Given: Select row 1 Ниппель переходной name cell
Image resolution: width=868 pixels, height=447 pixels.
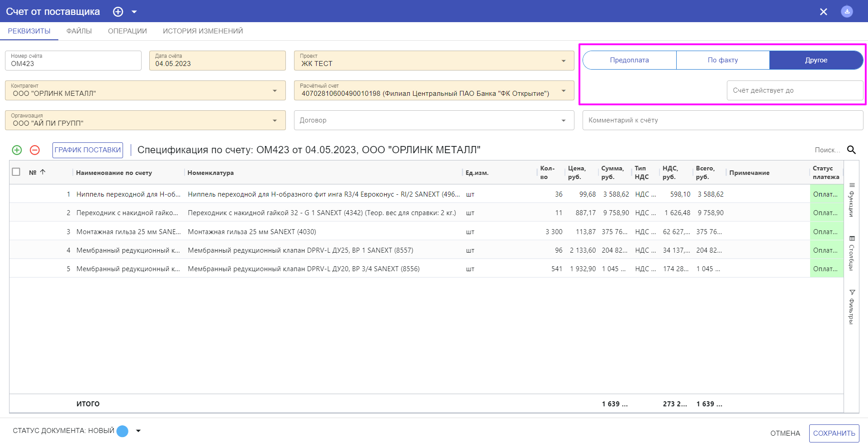Looking at the screenshot, I should pyautogui.click(x=128, y=194).
